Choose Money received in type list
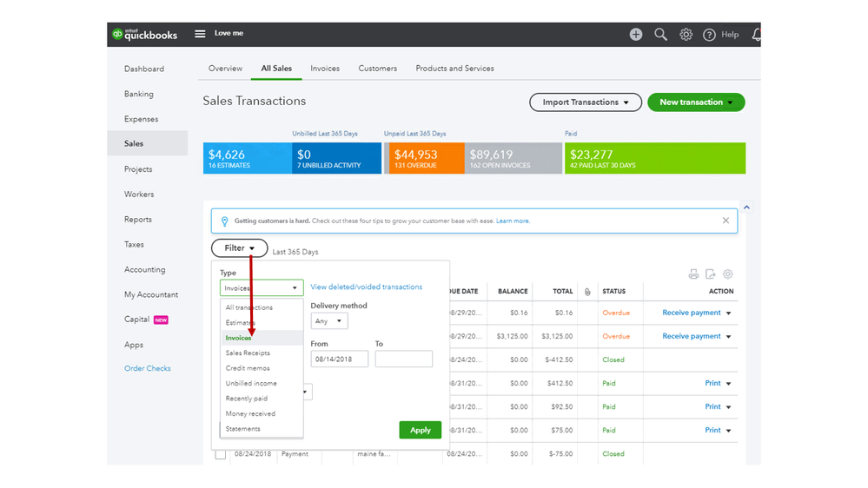This screenshot has width=868, height=488. pos(262,414)
